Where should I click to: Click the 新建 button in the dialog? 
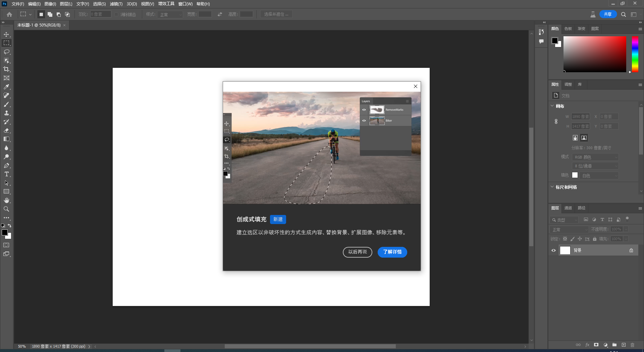(x=278, y=219)
